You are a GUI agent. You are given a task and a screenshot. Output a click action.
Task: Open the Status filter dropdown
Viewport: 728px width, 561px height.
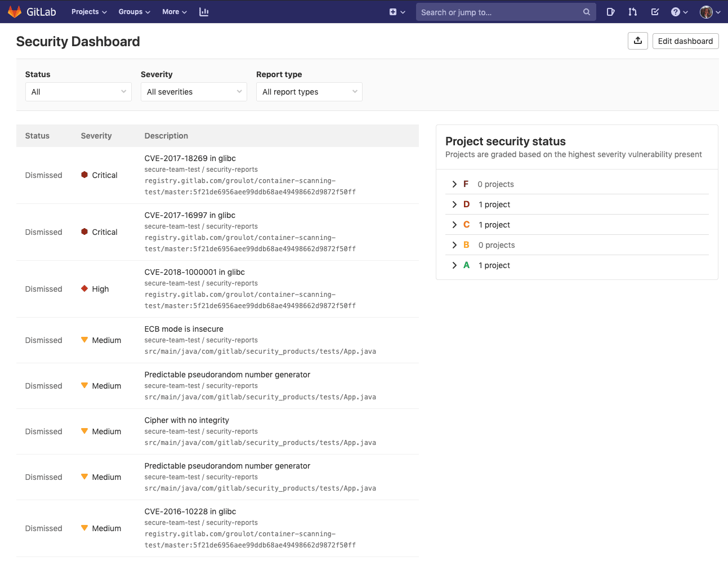click(x=78, y=91)
